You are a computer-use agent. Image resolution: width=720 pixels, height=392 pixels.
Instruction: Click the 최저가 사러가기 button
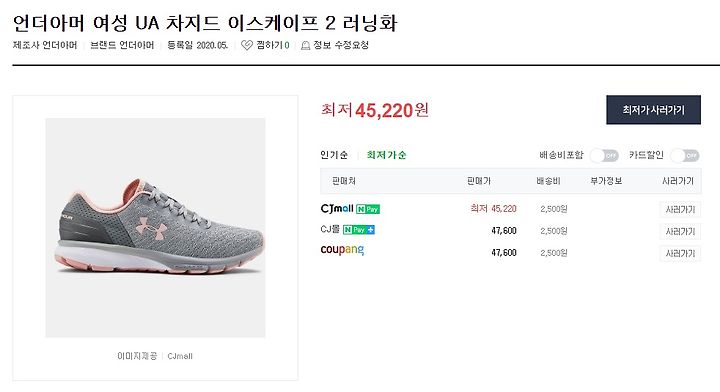click(x=653, y=110)
